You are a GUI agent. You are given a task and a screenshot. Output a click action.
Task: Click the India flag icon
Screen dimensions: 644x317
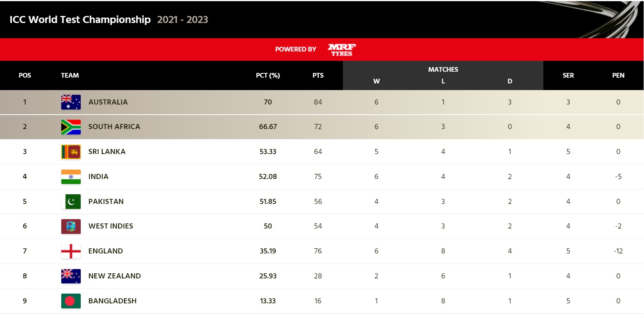pyautogui.click(x=71, y=177)
